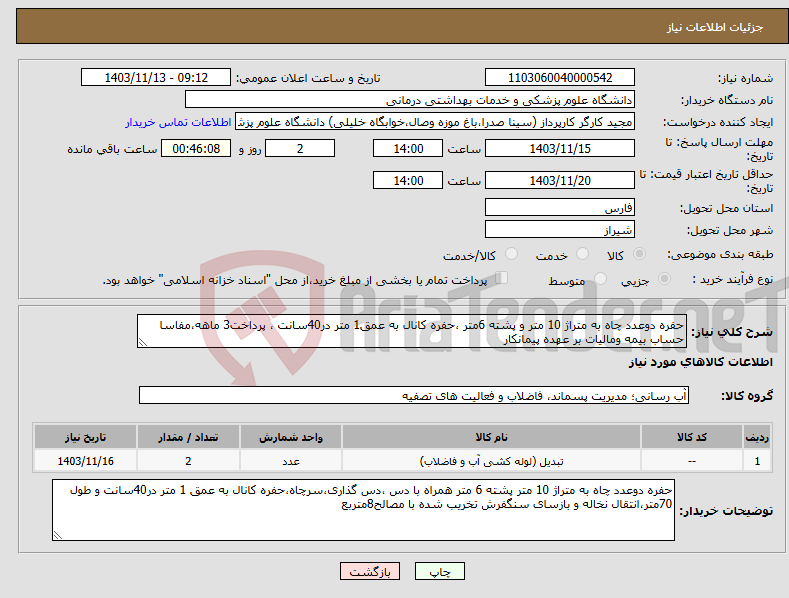The width and height of the screenshot is (789, 598).
Task: Click the remaining time field 00:46:08
Action: click(196, 148)
